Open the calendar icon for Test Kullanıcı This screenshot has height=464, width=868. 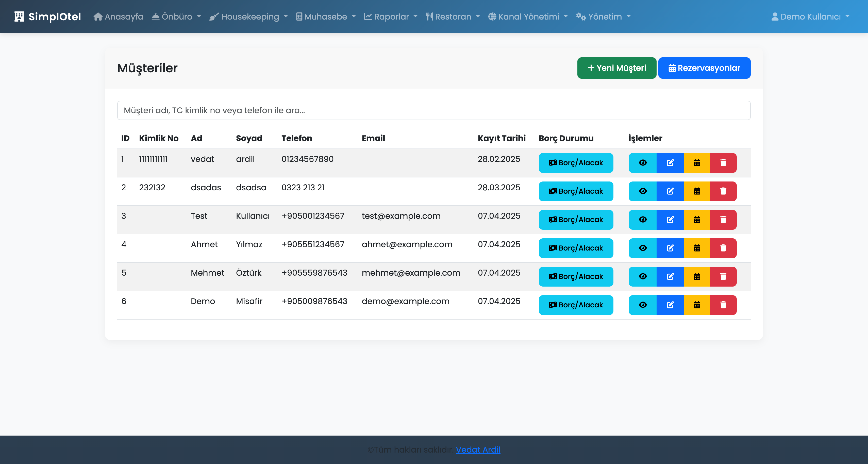(x=697, y=220)
